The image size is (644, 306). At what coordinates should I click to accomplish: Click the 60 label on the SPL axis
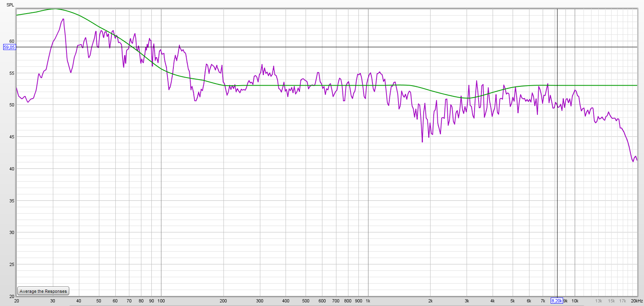click(12, 41)
